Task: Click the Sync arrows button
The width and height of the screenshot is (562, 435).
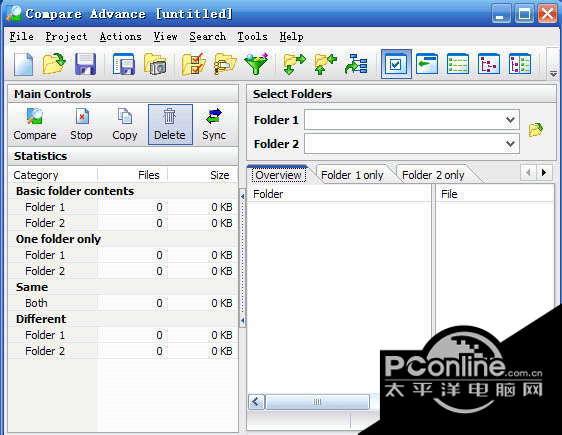Action: [x=214, y=124]
